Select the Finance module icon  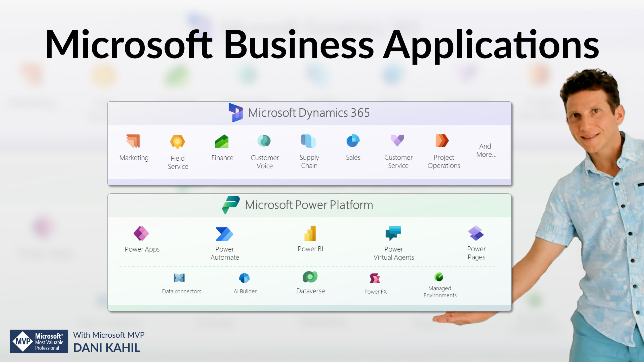coord(222,141)
